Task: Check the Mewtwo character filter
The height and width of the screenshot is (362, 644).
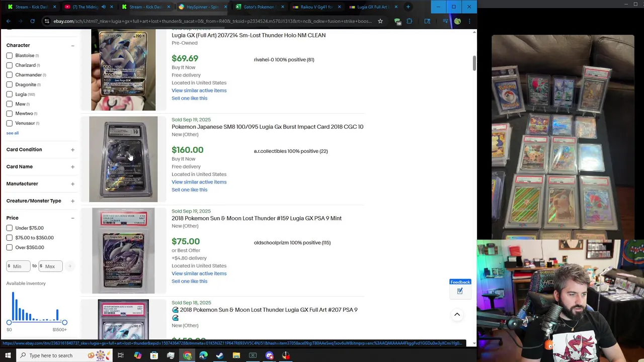Action: (x=10, y=114)
